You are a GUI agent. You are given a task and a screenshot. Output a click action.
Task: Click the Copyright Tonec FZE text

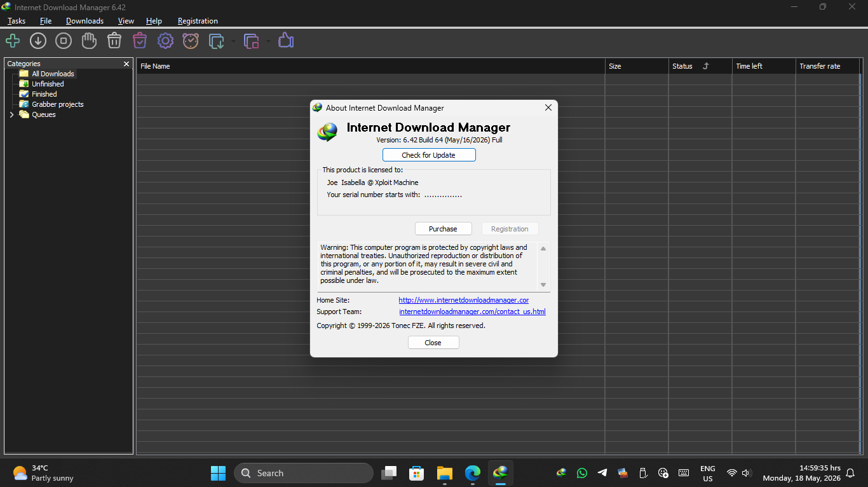tap(401, 326)
